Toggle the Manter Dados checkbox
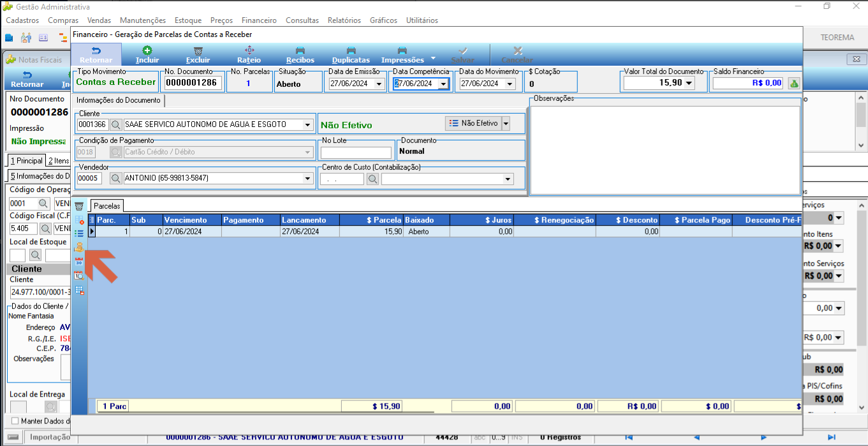This screenshot has width=868, height=446. pos(15,421)
